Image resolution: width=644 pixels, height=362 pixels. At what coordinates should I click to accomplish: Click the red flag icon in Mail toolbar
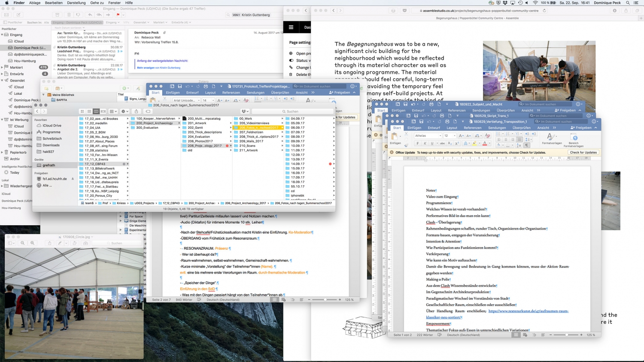click(118, 15)
